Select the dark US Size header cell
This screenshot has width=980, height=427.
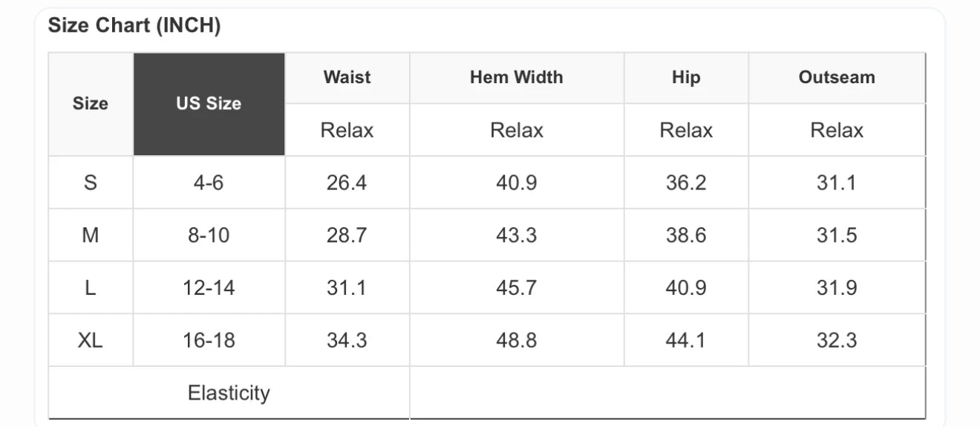(209, 104)
